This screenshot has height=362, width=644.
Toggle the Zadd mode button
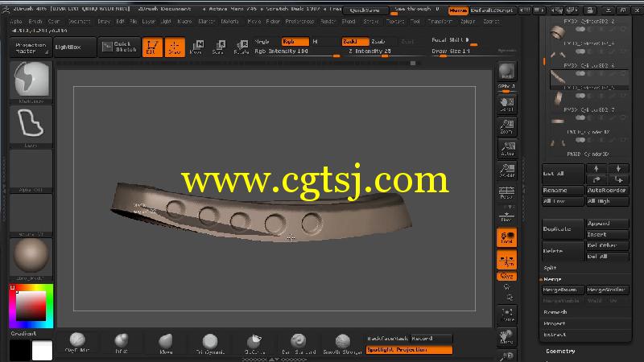point(355,42)
